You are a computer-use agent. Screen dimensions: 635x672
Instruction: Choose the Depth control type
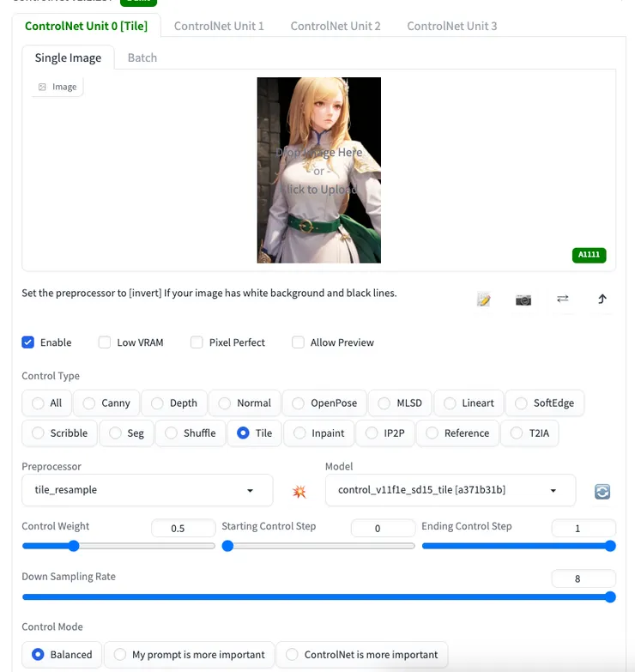click(174, 403)
